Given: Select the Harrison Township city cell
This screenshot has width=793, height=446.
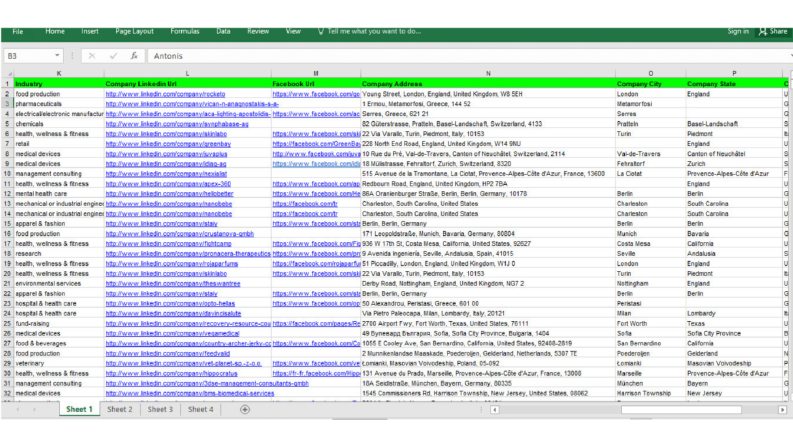Looking at the screenshot, I should pos(651,393).
